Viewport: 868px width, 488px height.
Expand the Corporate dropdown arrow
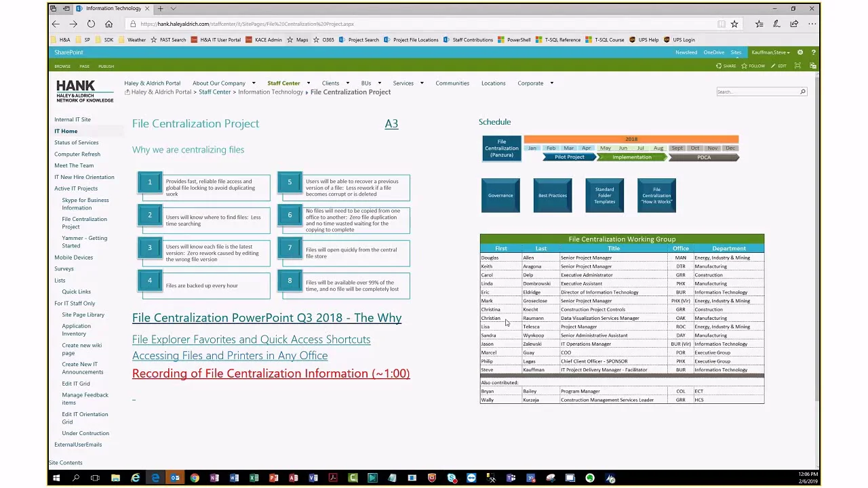(x=551, y=83)
